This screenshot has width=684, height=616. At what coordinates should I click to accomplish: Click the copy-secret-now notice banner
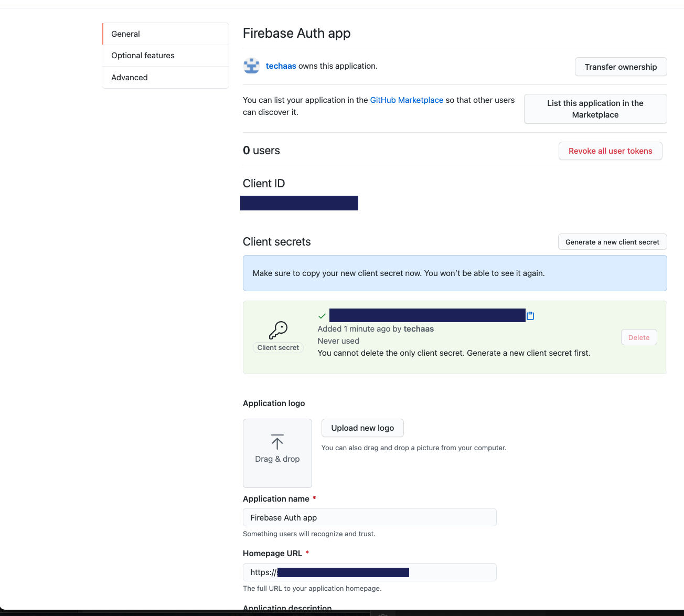455,273
